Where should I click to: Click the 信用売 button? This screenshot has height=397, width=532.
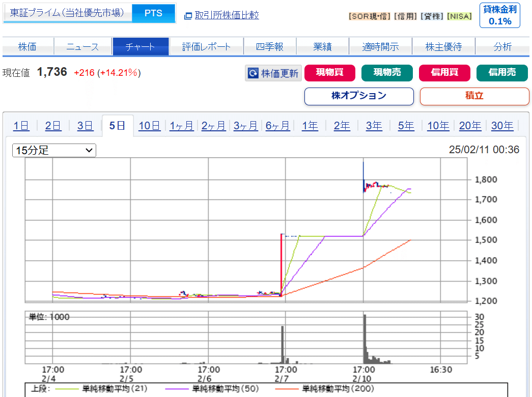[502, 73]
